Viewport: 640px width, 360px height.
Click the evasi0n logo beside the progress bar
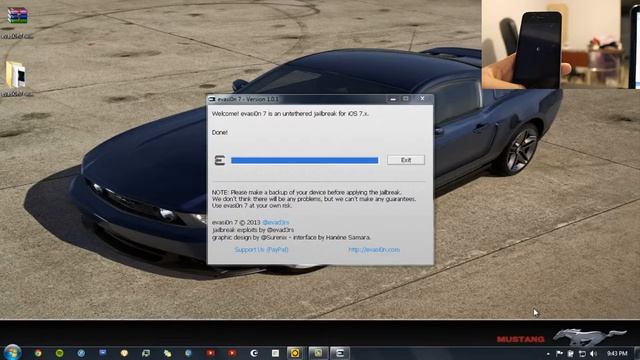click(x=220, y=160)
